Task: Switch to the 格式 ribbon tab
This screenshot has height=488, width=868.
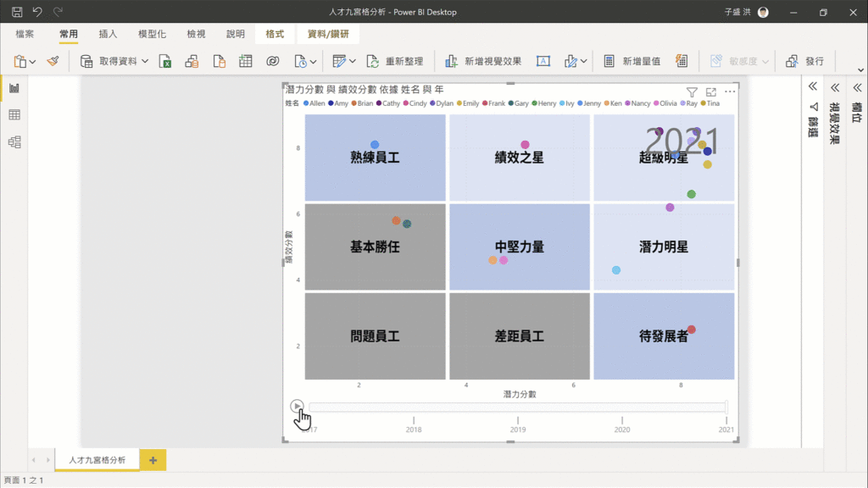Action: tap(275, 34)
